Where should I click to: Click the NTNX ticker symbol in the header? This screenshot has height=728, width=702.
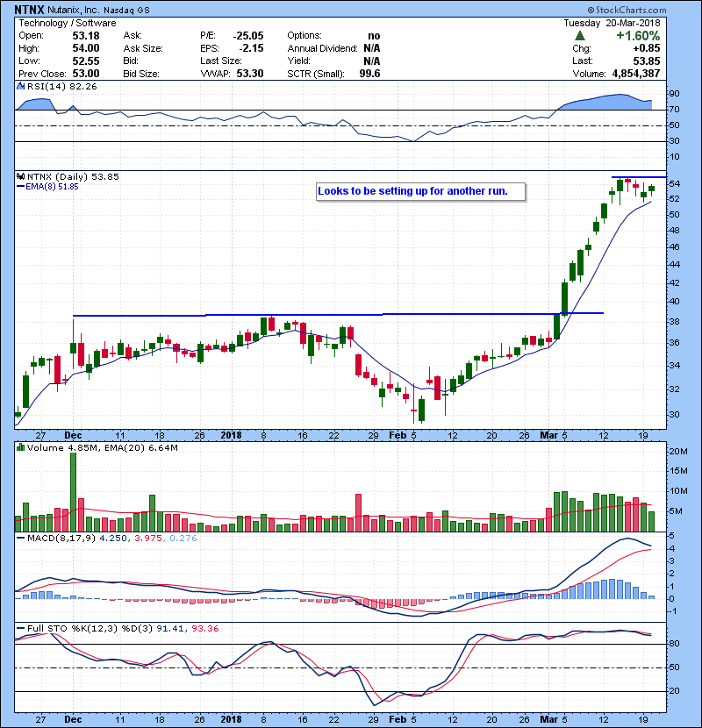pos(29,10)
